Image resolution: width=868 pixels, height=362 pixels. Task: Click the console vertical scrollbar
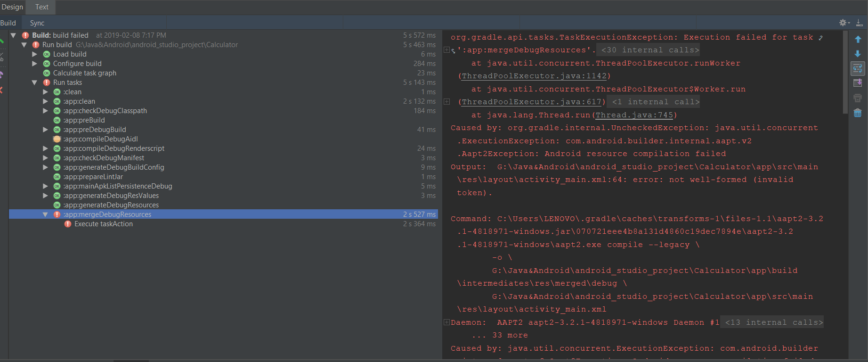pos(845,73)
